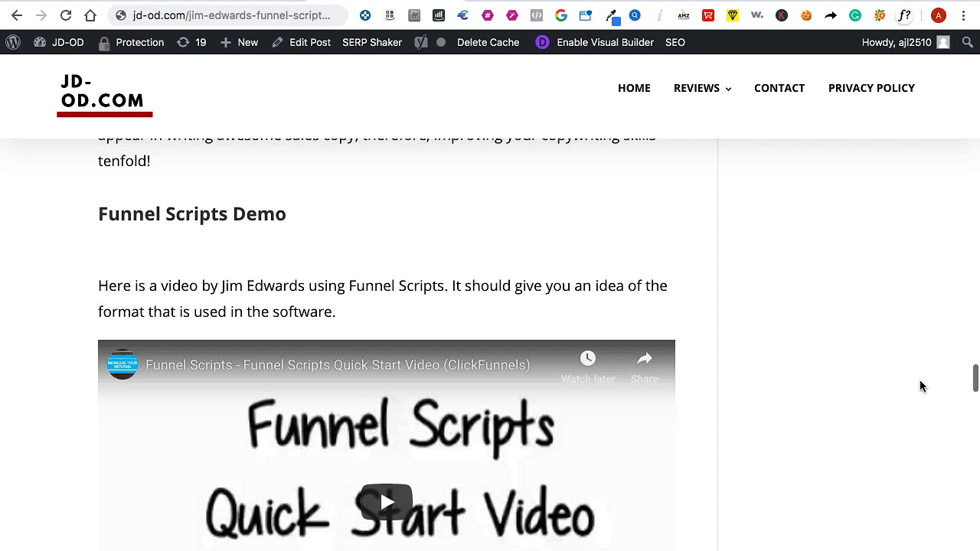
Task: Open the Yoast SEO icon
Action: click(x=421, y=42)
